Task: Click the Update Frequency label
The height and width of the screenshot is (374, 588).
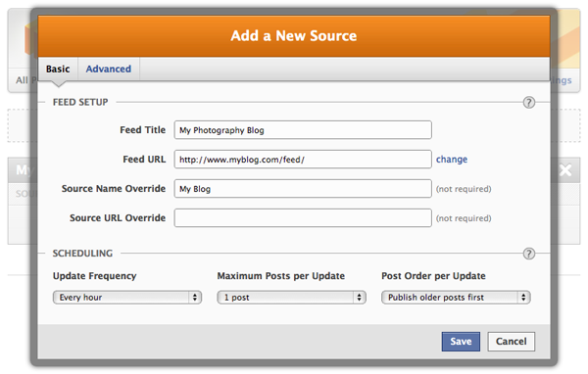Action: 94,276
